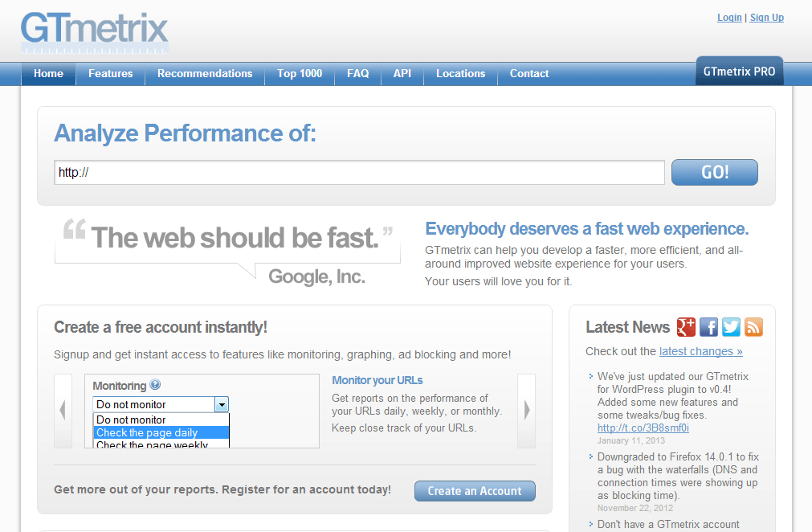Image resolution: width=812 pixels, height=532 pixels.
Task: Click 'Downgraded to Firefox 14.0.1' news item
Action: [x=678, y=476]
